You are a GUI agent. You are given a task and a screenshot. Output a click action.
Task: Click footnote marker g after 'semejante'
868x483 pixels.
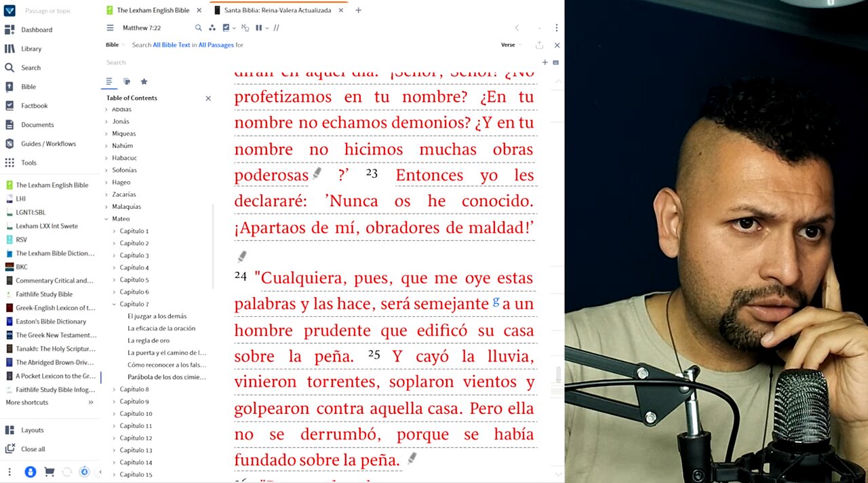[496, 301]
